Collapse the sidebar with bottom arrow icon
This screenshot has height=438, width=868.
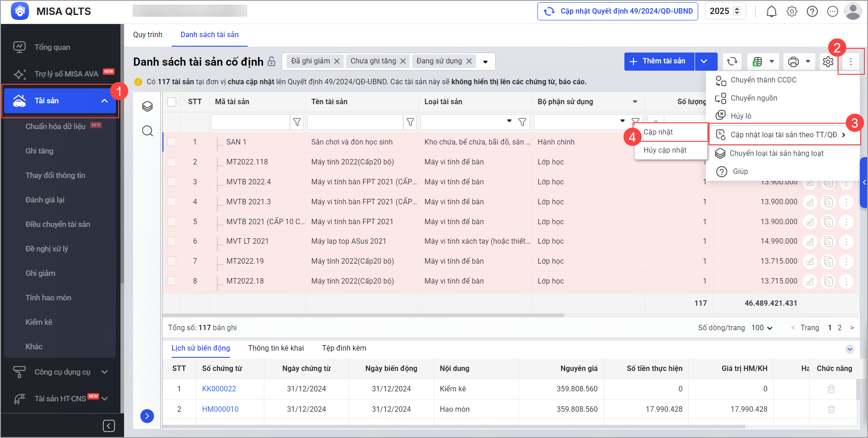[109, 426]
